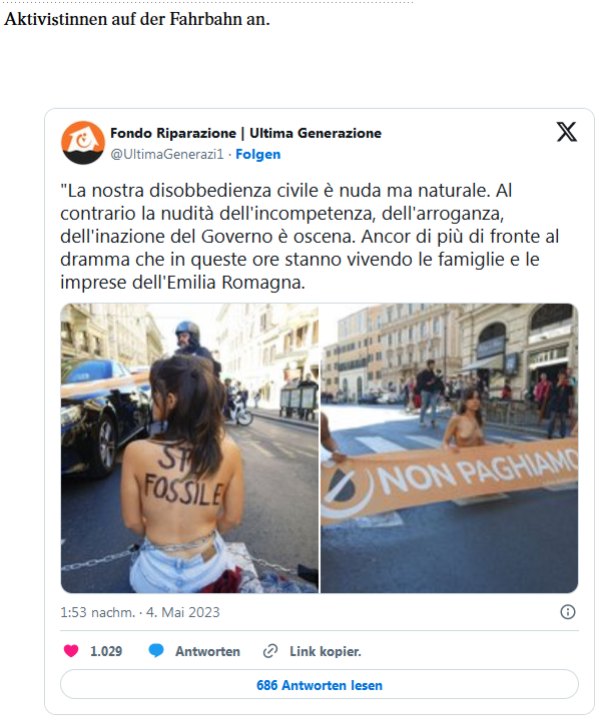Click the blue reply speech bubble icon
The image size is (599, 725).
coord(156,651)
